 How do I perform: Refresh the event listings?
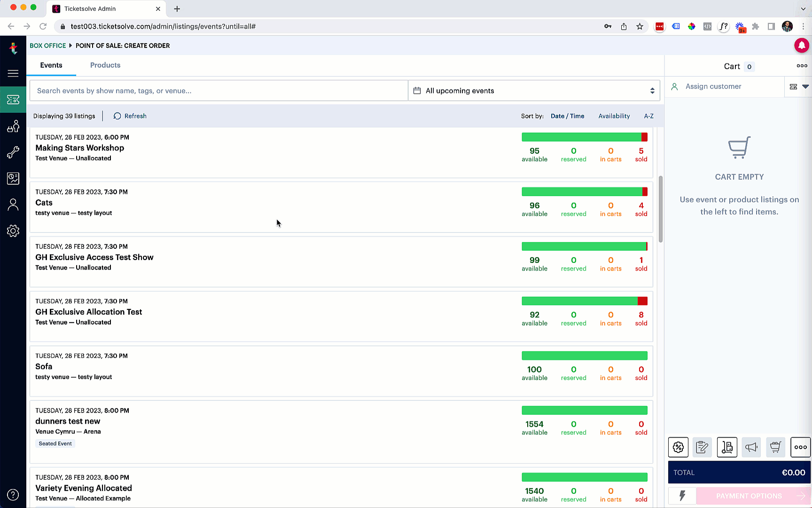tap(130, 116)
